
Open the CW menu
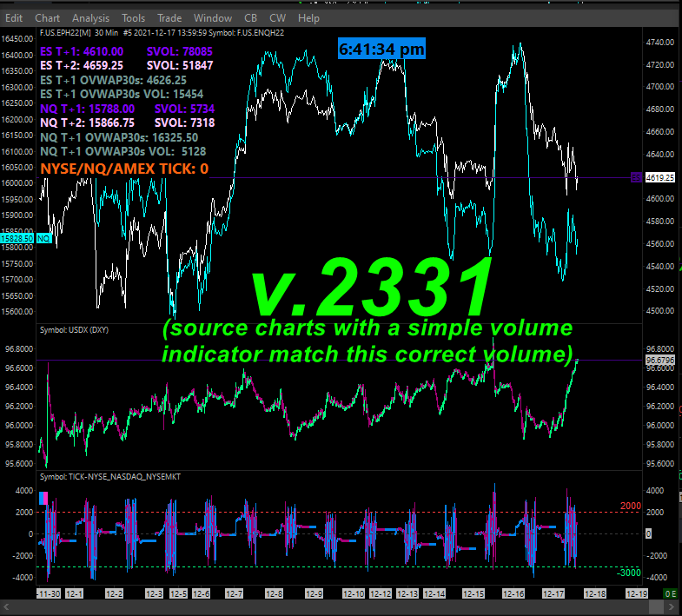277,18
